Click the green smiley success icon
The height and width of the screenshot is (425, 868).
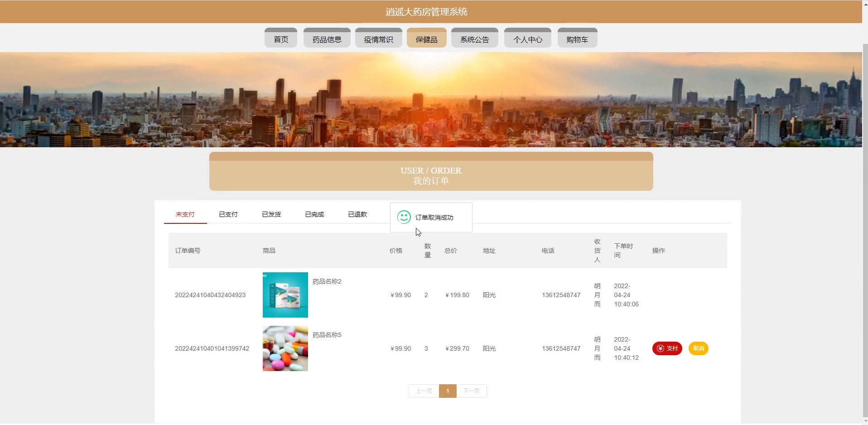(404, 217)
